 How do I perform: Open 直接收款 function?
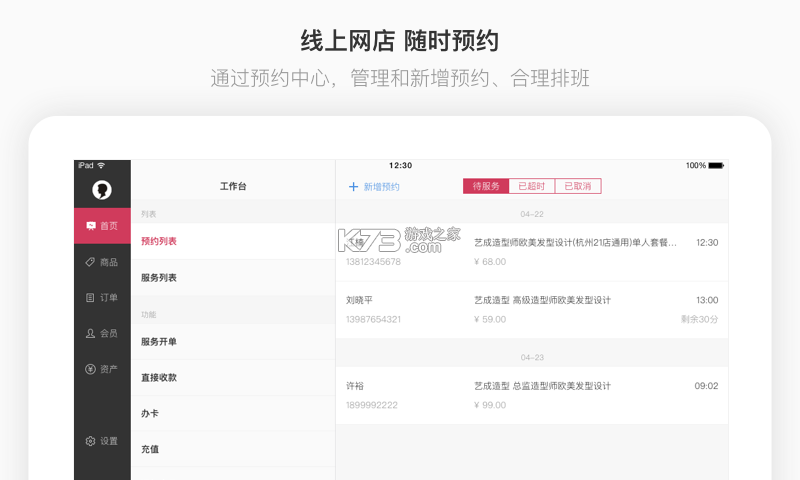tap(233, 377)
